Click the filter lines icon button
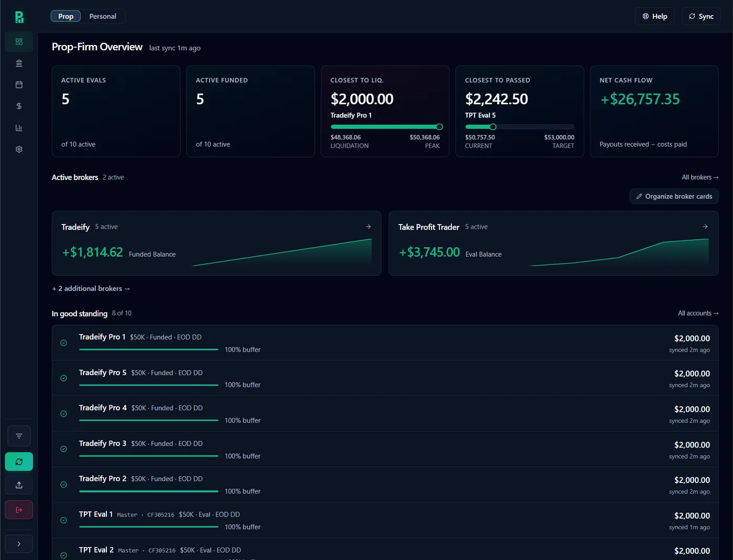 point(19,436)
